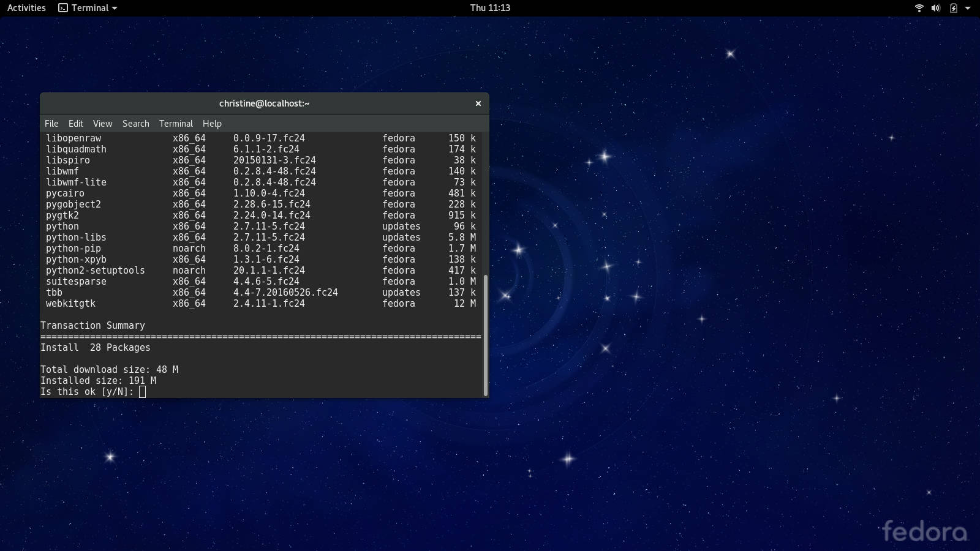Expand the system menu arrow in top bar
Screen dimensions: 980x551
point(968,8)
